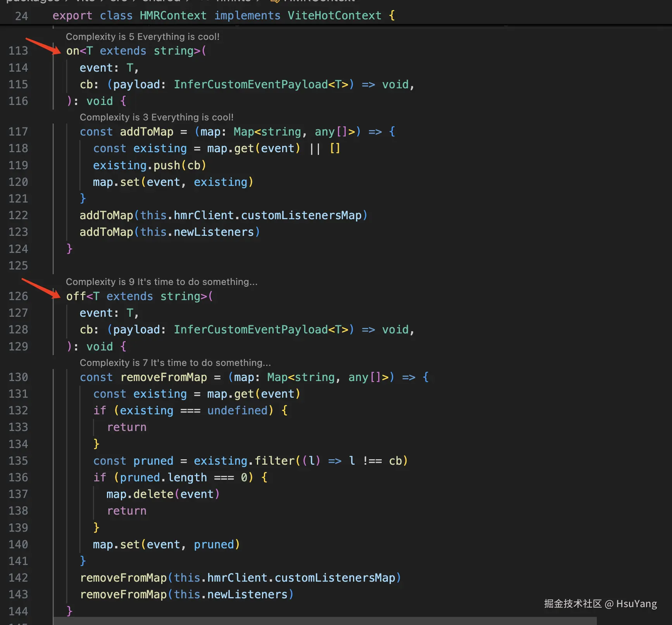The image size is (672, 625).
Task: Click the horizontal scrollbar at the editor bottom
Action: pos(325,621)
